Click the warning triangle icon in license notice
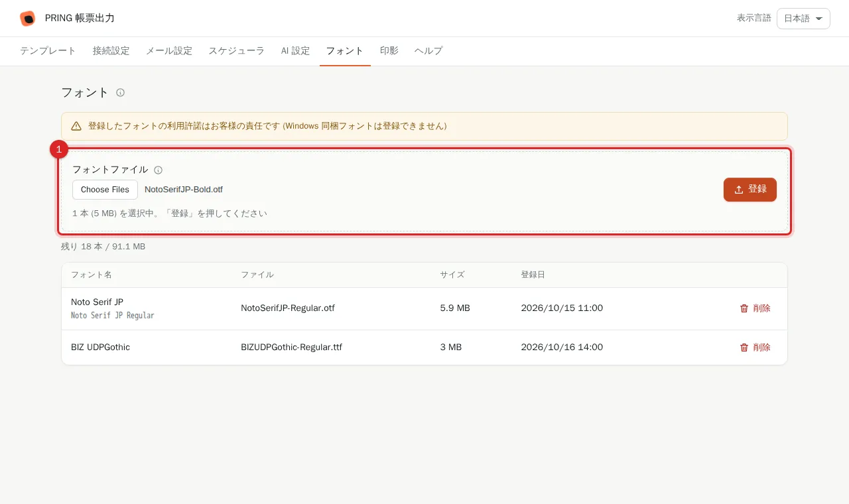Screen dimensions: 849x504 point(76,126)
